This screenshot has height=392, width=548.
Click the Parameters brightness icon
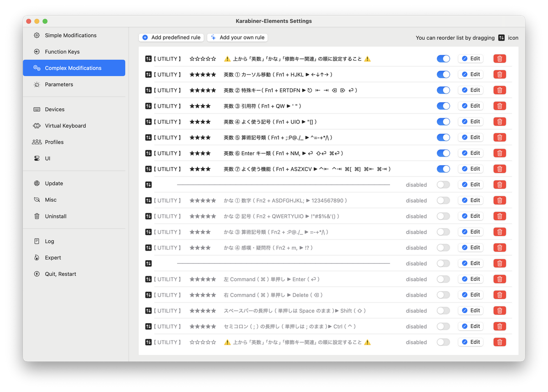click(x=37, y=84)
